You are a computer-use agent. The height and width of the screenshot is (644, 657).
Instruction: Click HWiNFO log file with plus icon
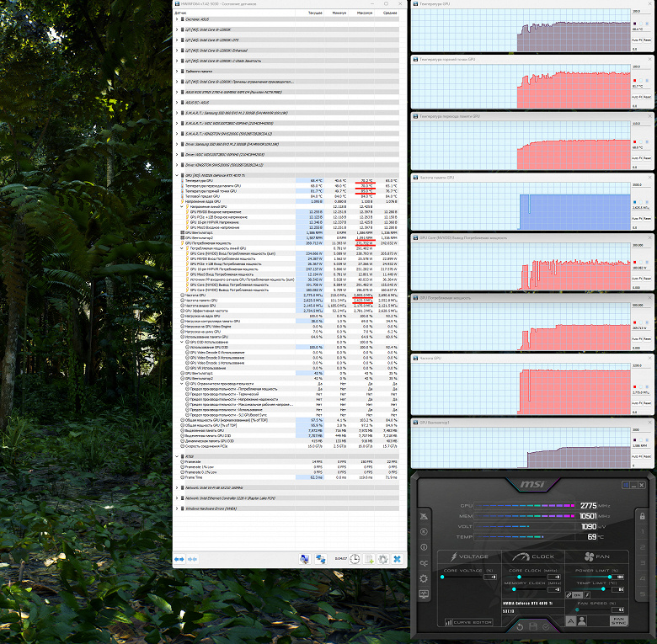click(x=369, y=559)
